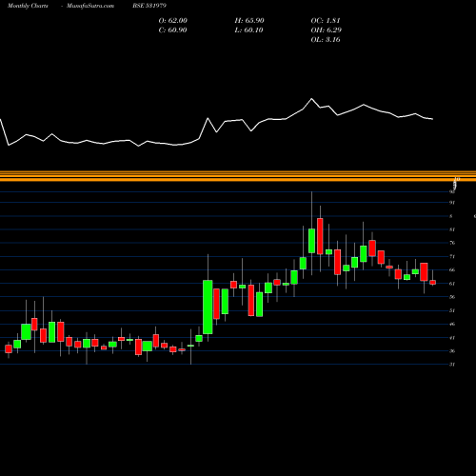Viewport: 476px width, 476px height.
Task: Select the "O: 62.00" open value
Action: pos(172,21)
